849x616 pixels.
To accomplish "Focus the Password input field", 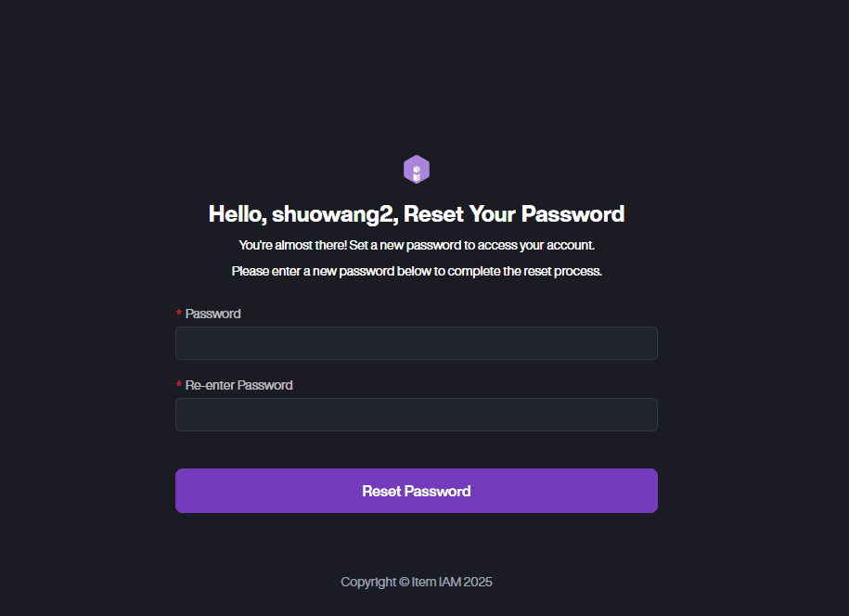I will pos(416,343).
